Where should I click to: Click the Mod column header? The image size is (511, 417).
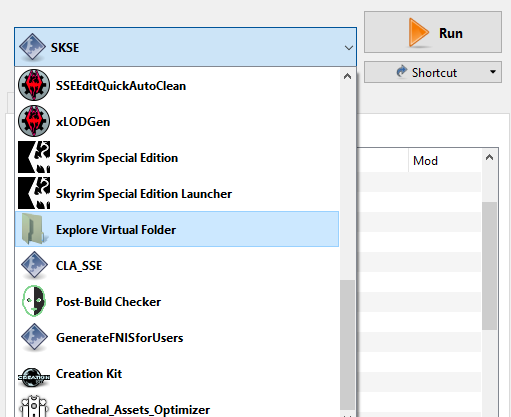[x=445, y=161]
